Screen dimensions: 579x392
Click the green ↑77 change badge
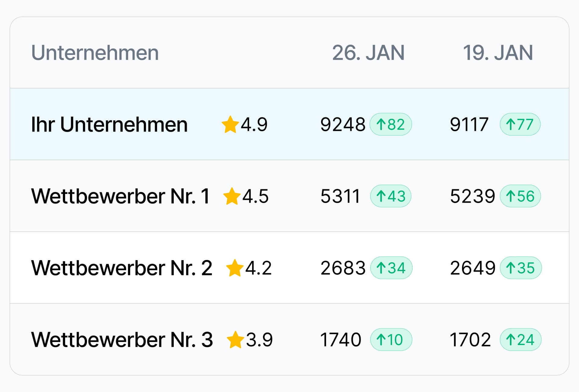(x=520, y=124)
